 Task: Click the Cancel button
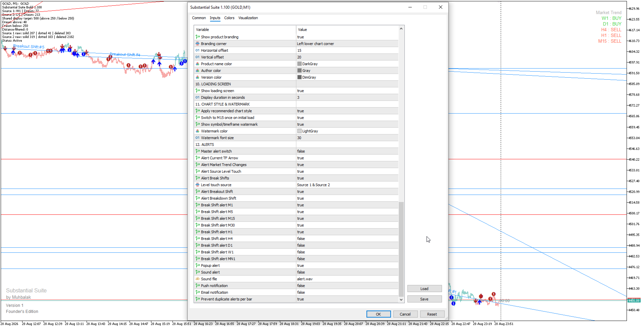tap(405, 314)
